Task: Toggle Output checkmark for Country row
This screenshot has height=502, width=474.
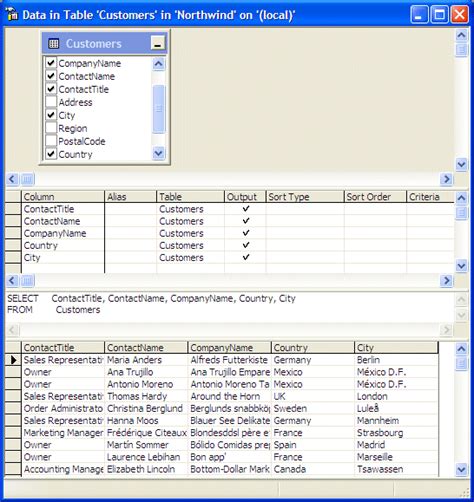Action: point(246,245)
